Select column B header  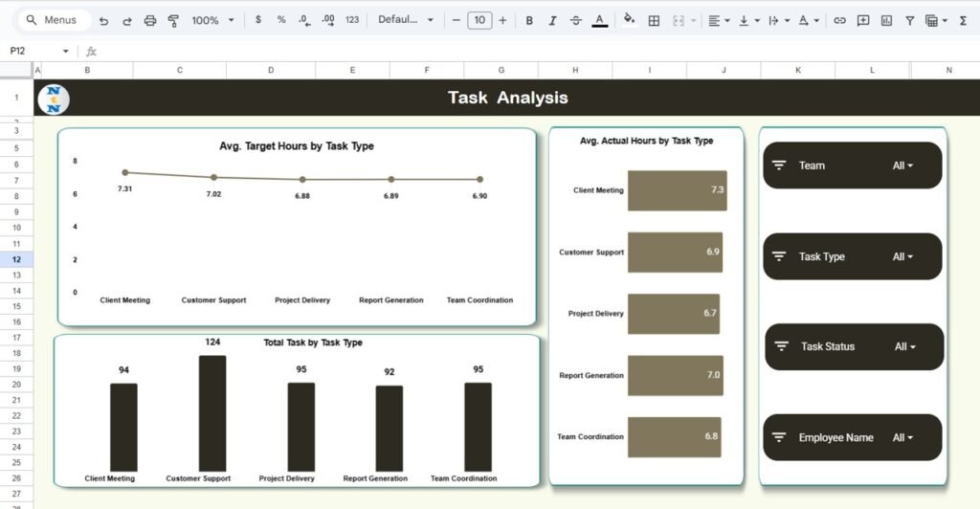tap(87, 70)
